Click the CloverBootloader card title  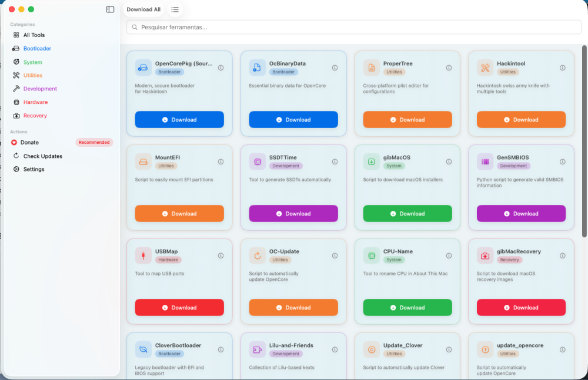[178, 345]
